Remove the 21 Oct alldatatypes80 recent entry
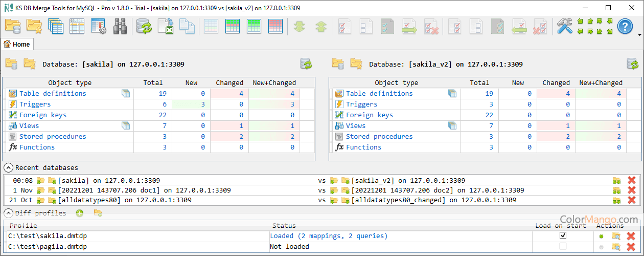Viewport: 644px width, 256px height. 631,200
